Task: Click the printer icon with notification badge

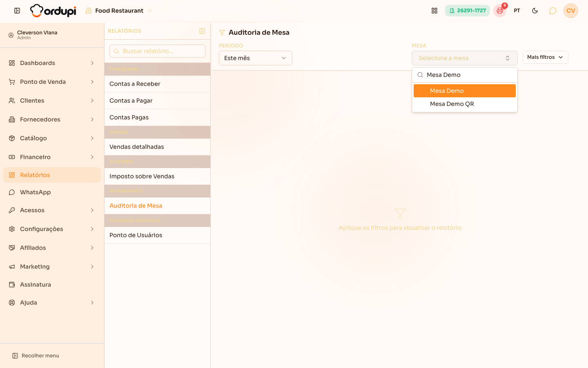Action: [500, 11]
